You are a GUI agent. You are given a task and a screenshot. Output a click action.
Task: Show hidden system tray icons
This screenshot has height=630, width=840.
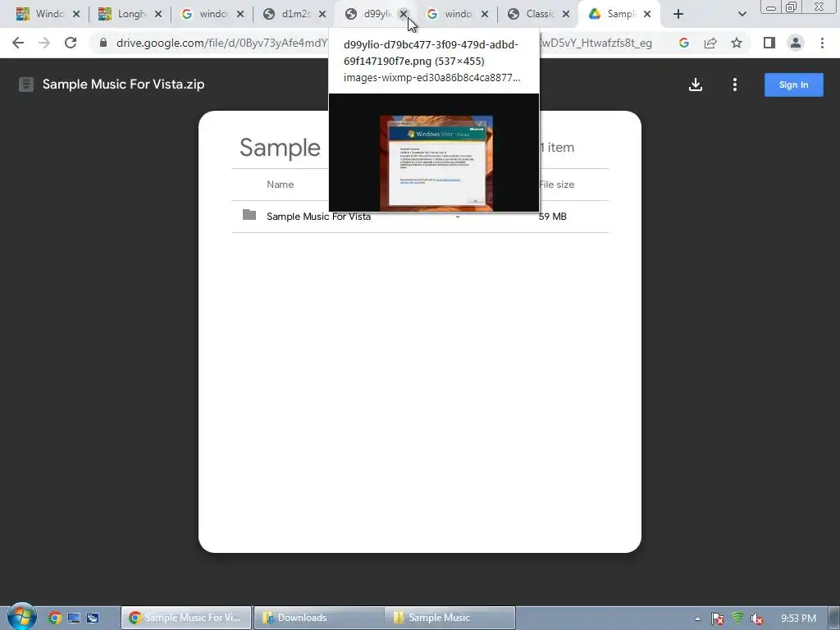tap(697, 619)
